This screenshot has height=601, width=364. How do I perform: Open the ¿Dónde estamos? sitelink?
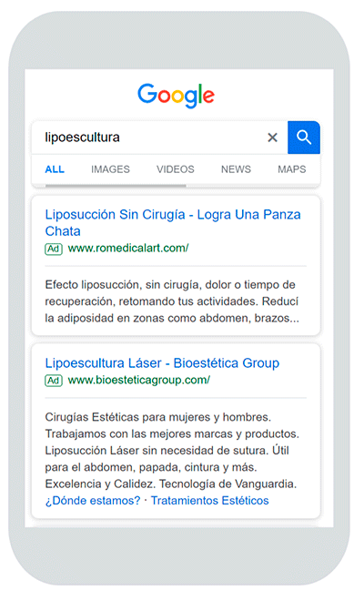pyautogui.click(x=93, y=501)
